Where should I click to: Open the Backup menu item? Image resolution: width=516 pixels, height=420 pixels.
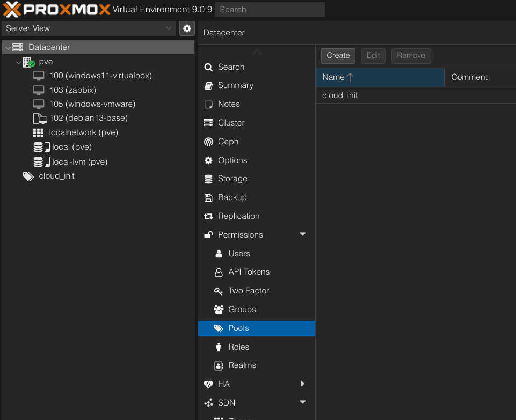[257, 197]
